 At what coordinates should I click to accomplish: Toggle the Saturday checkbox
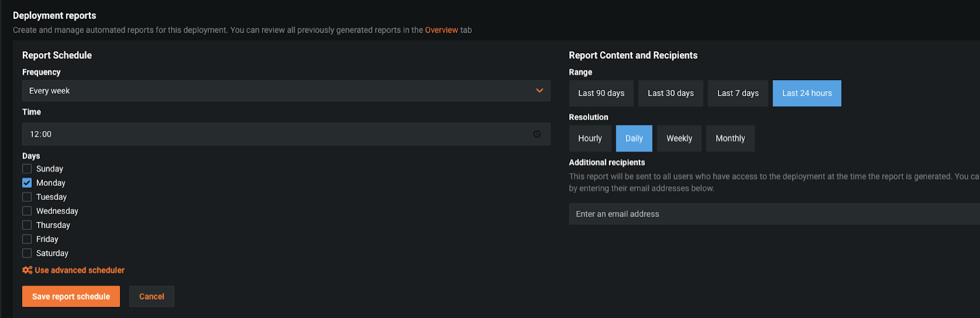coord(27,253)
